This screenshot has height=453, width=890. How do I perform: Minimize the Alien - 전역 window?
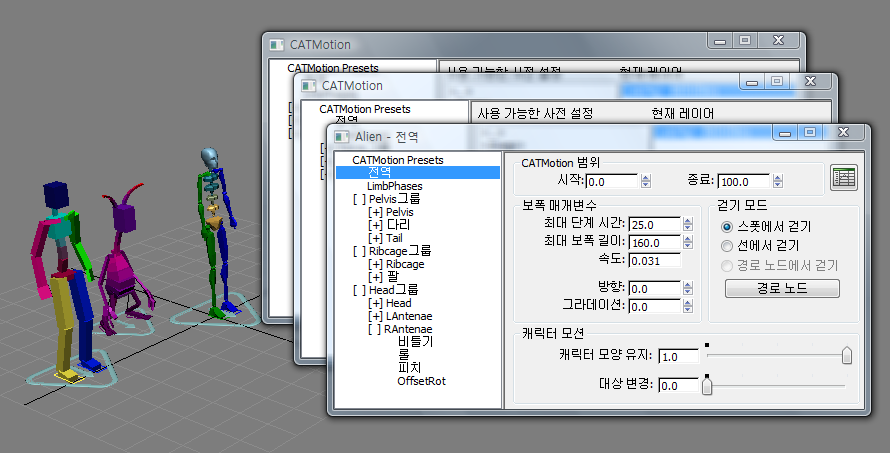coord(785,132)
